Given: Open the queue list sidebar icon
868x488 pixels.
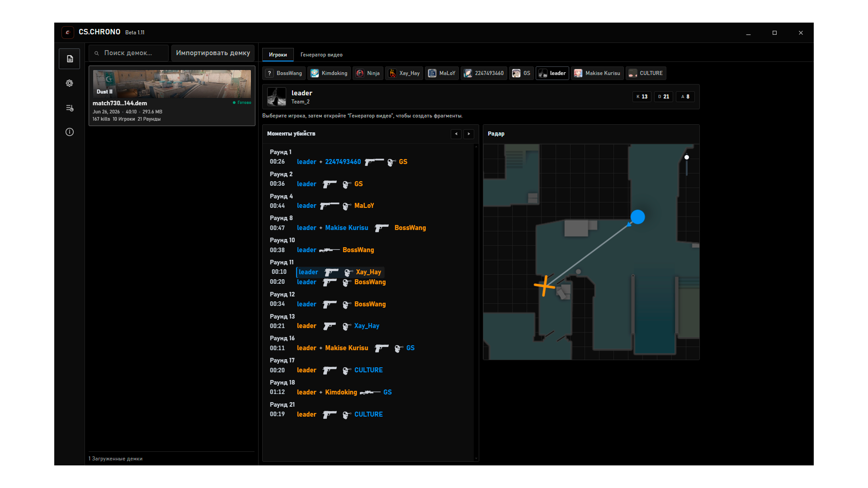Looking at the screenshot, I should (70, 108).
